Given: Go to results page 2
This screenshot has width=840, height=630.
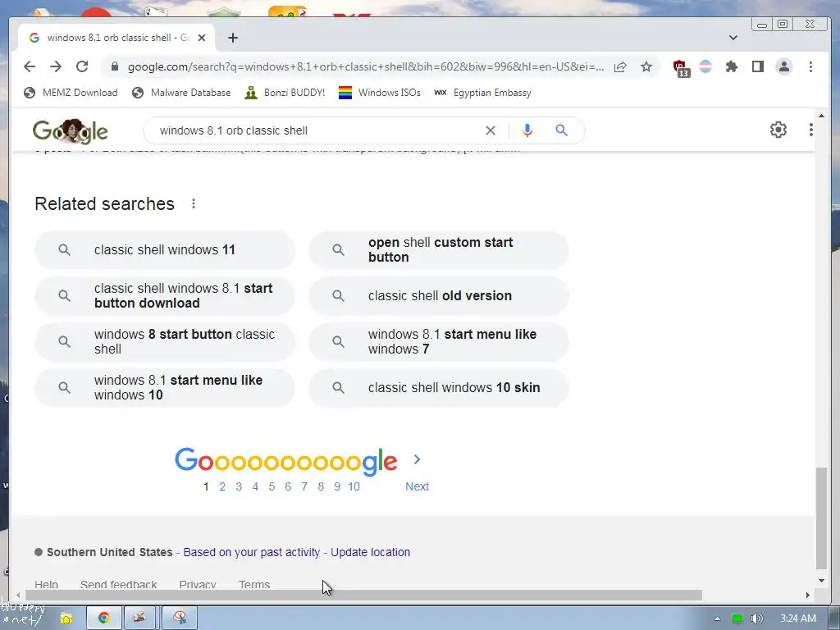Looking at the screenshot, I should (x=222, y=486).
